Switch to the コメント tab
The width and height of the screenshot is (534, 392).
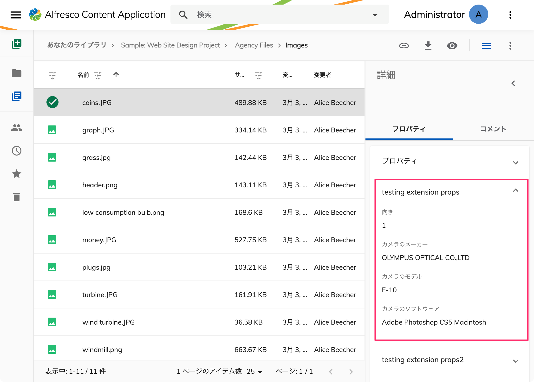493,129
